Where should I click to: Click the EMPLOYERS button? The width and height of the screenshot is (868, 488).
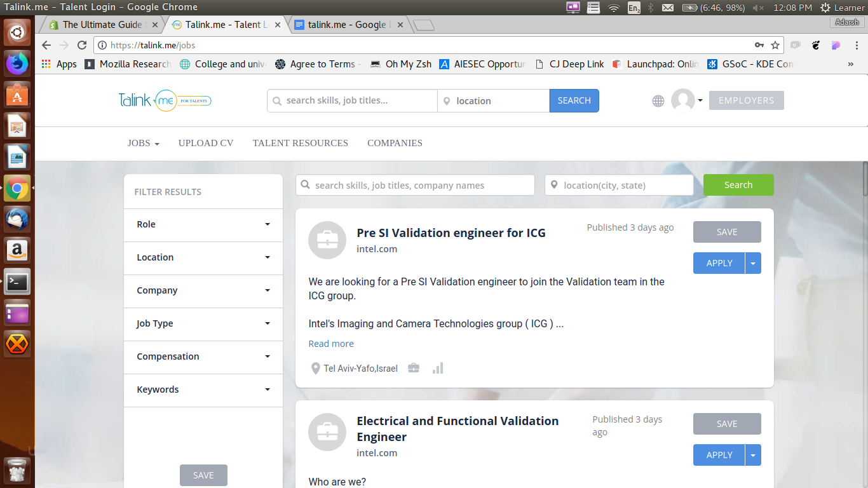tap(747, 100)
